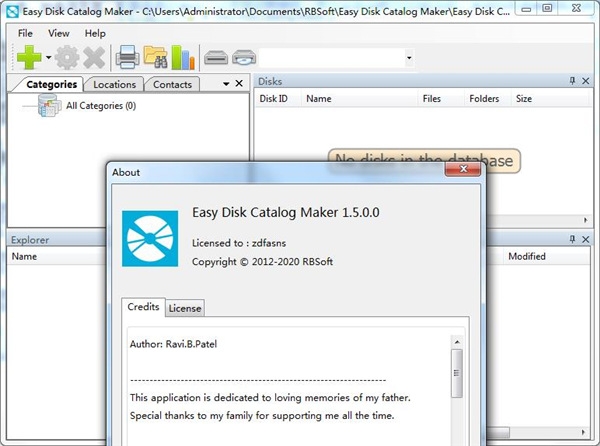The image size is (600, 446).
Task: Click the Licensed to : zdfasns text
Action: click(x=239, y=243)
